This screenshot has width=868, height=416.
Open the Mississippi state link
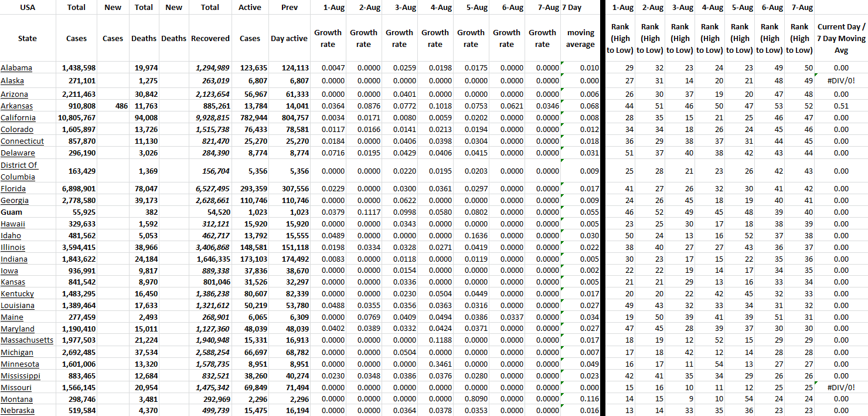21,376
